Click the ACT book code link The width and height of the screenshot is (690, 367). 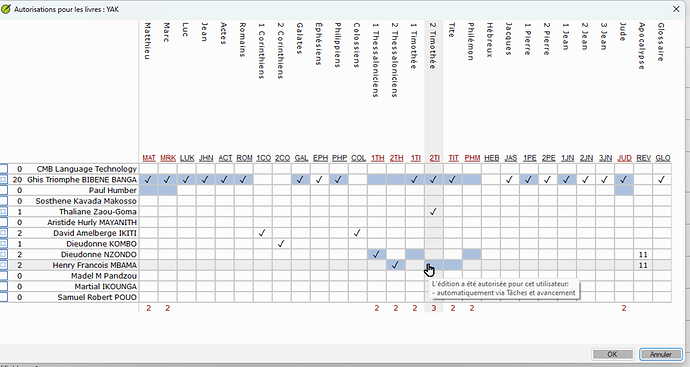click(x=225, y=158)
